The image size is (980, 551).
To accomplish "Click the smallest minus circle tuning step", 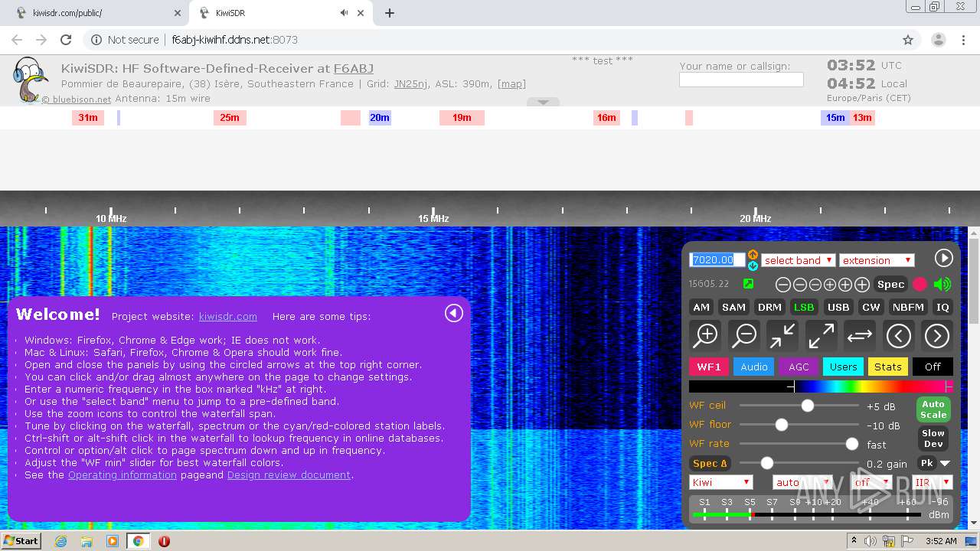I will click(x=815, y=285).
